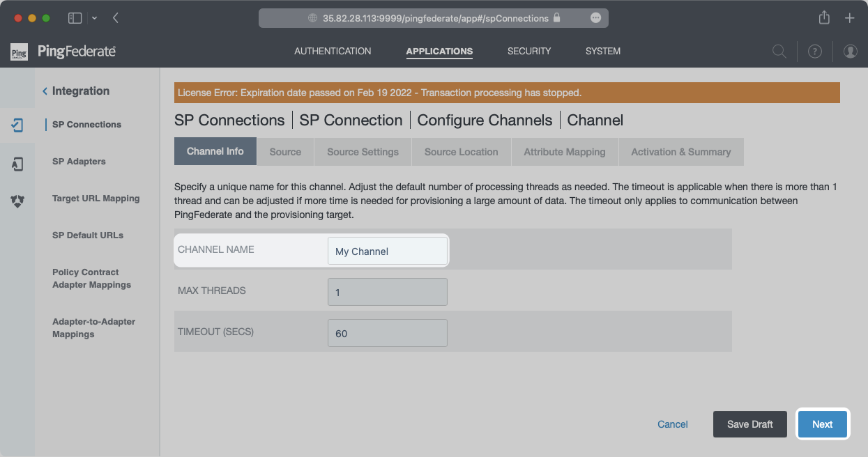The height and width of the screenshot is (457, 868).
Task: Expand the sidebar dropdown chevron in browser
Action: click(x=94, y=18)
